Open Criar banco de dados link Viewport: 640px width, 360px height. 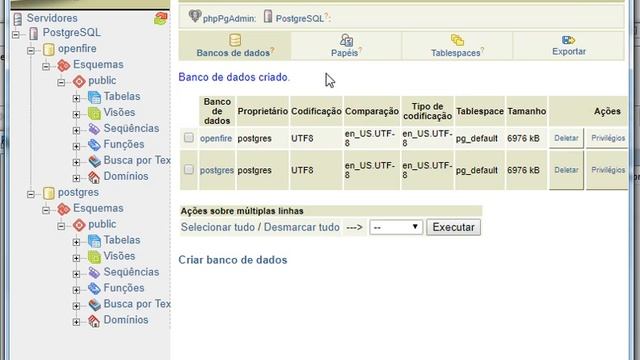tap(233, 260)
